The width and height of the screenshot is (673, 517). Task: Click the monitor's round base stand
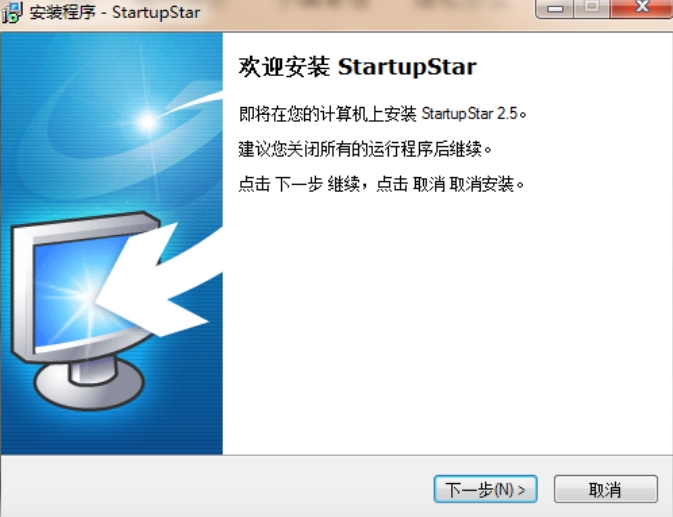point(89,385)
